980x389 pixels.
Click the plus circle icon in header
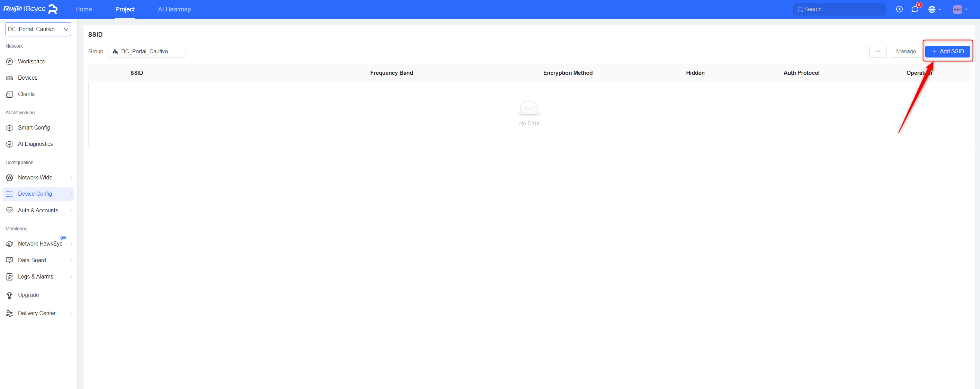click(899, 9)
